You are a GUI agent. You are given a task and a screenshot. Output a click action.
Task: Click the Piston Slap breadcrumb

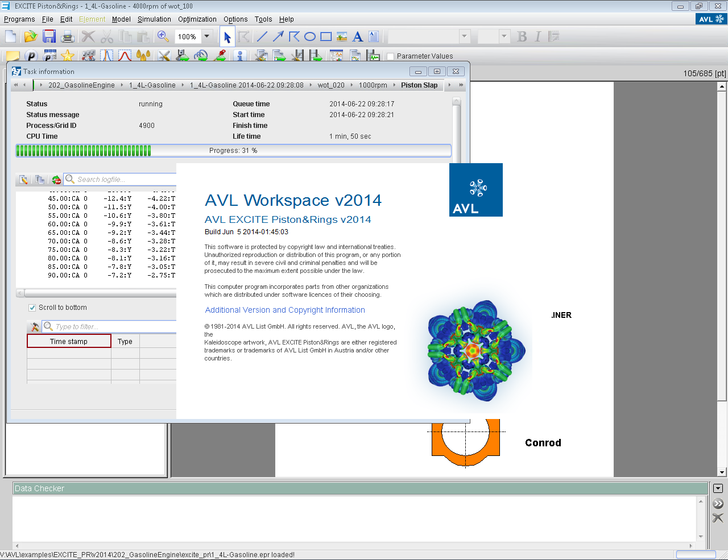pyautogui.click(x=419, y=85)
